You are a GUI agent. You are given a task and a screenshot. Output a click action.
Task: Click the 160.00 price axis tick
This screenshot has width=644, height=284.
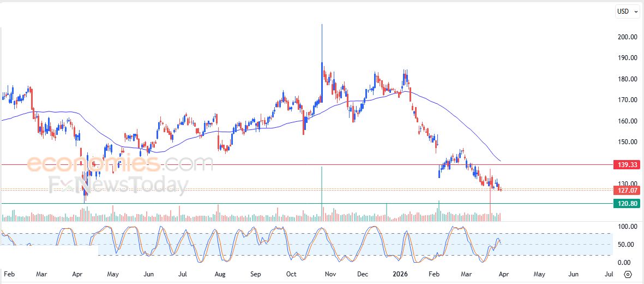pyautogui.click(x=627, y=121)
